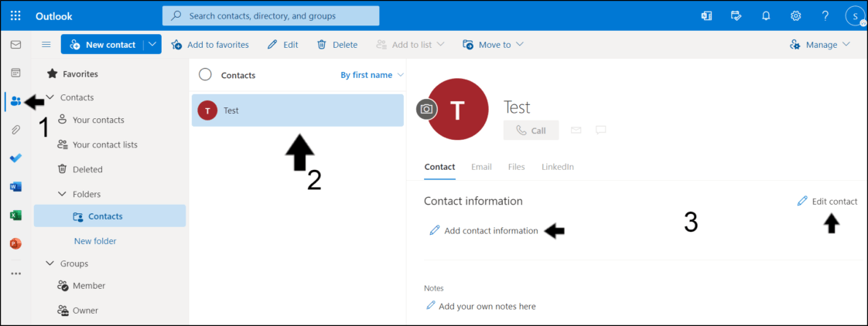Switch to the LinkedIn tab
This screenshot has width=868, height=326.
(x=558, y=167)
